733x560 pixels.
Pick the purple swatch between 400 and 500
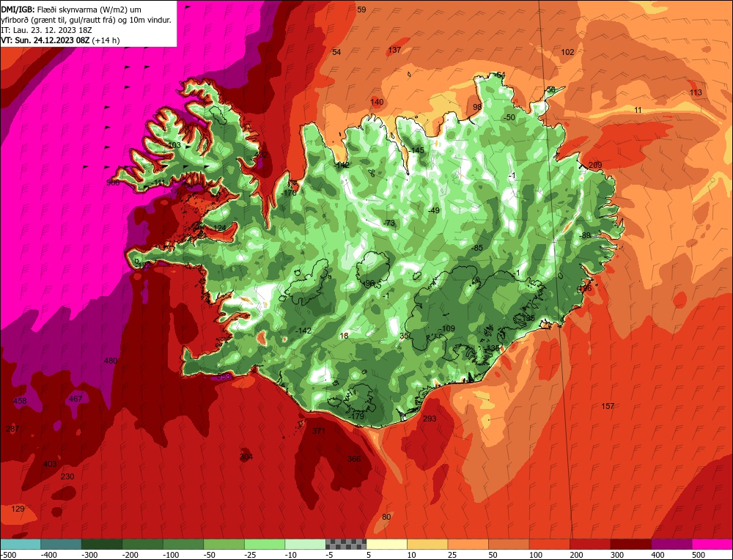pyautogui.click(x=671, y=544)
